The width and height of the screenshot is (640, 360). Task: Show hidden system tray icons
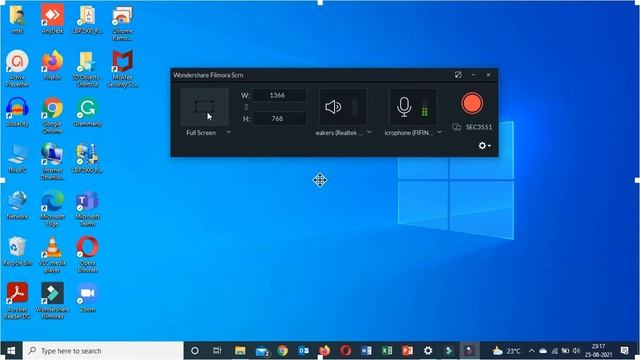click(531, 351)
